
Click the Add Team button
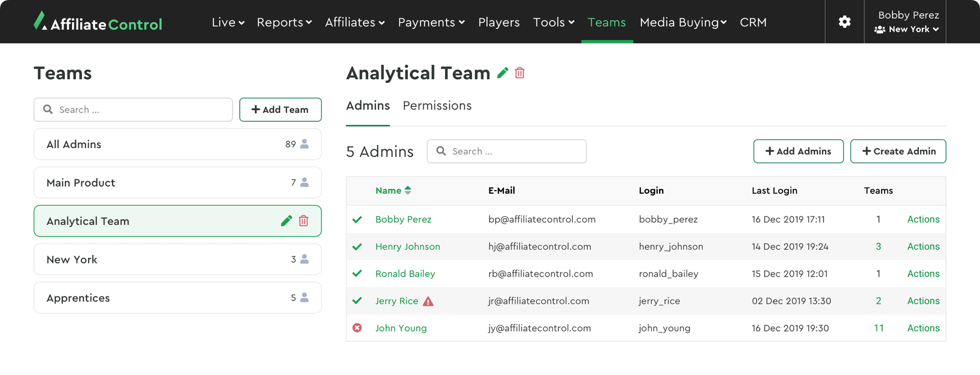coord(280,110)
